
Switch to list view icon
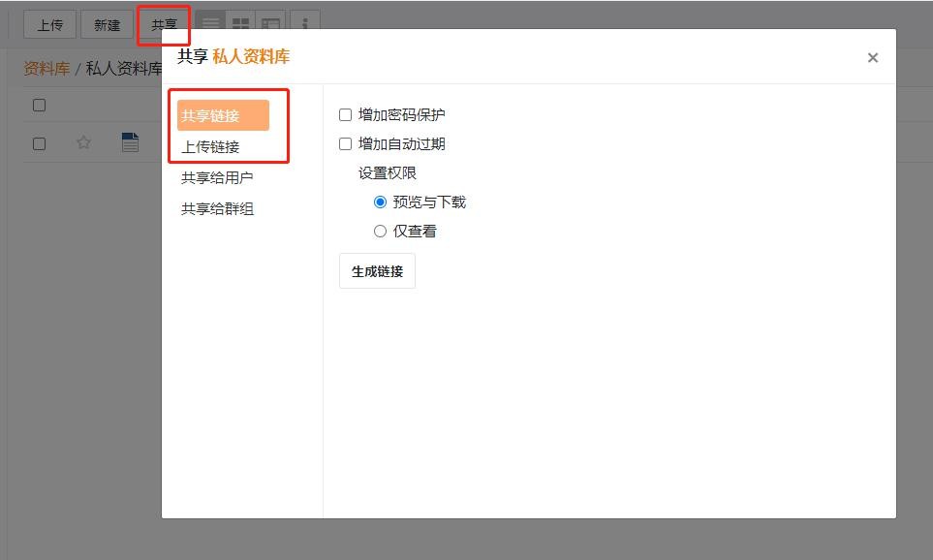[x=210, y=24]
